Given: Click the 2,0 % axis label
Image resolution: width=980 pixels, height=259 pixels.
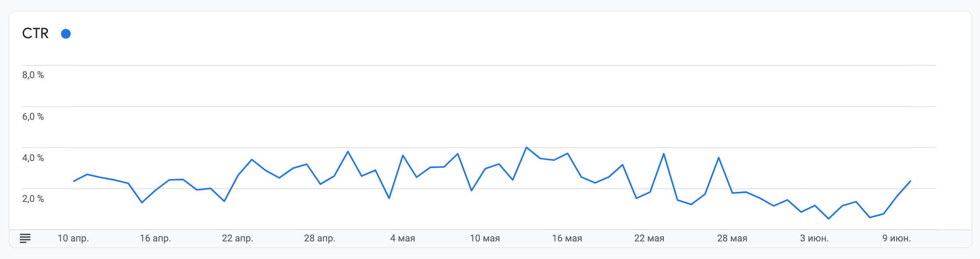Looking at the screenshot, I should point(33,199).
